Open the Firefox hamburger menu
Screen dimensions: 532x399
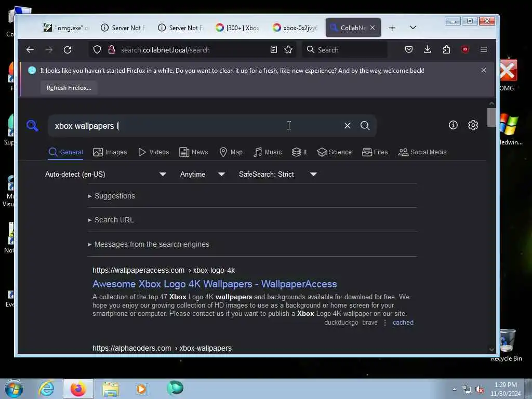[x=484, y=49]
